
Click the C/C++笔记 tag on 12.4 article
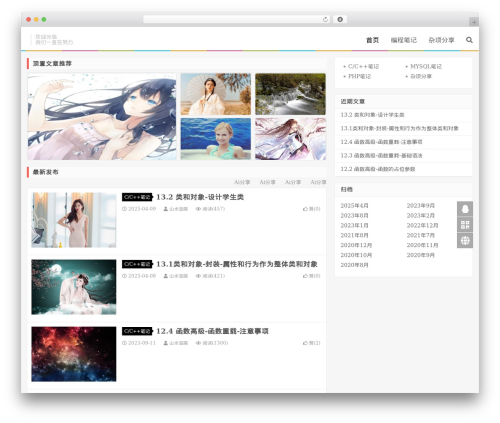click(x=137, y=331)
